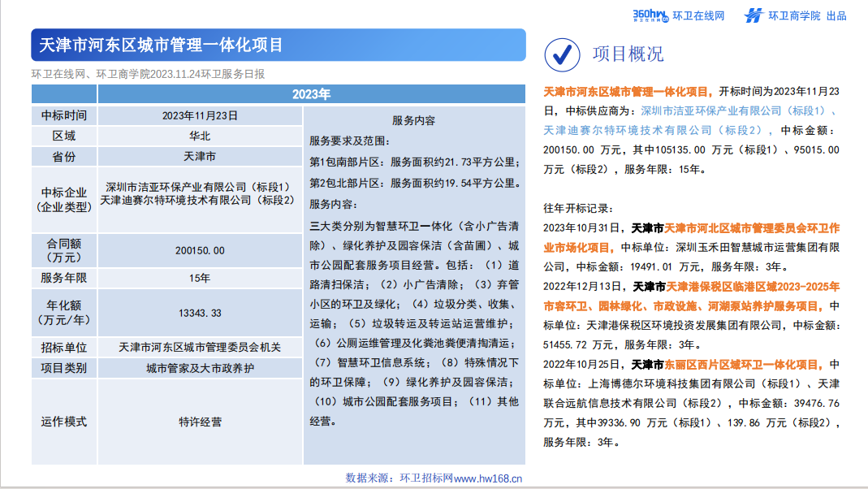Screen dimensions: 868x489
Task: Click orange 天津港保税区临港区域2023-2025年 project text
Action: (692, 296)
